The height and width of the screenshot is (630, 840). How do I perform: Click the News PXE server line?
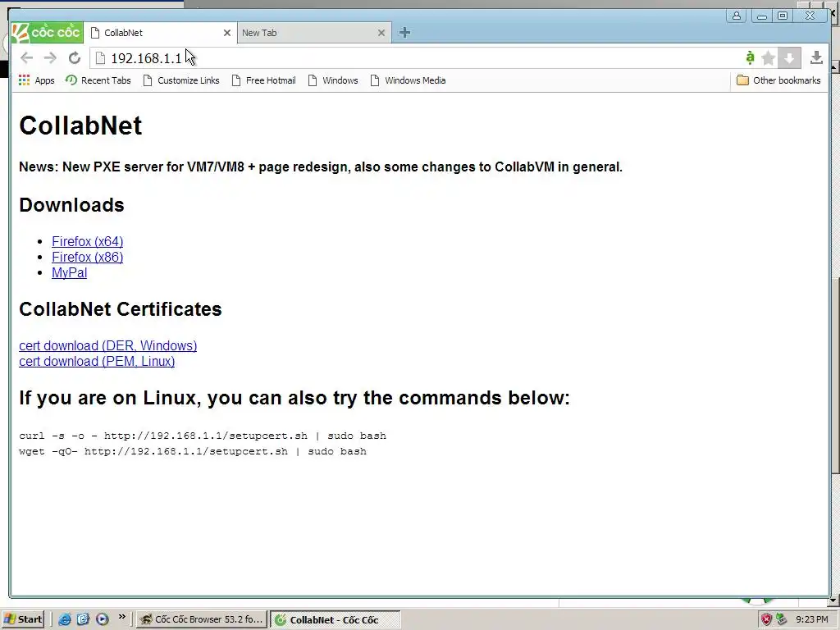[321, 167]
